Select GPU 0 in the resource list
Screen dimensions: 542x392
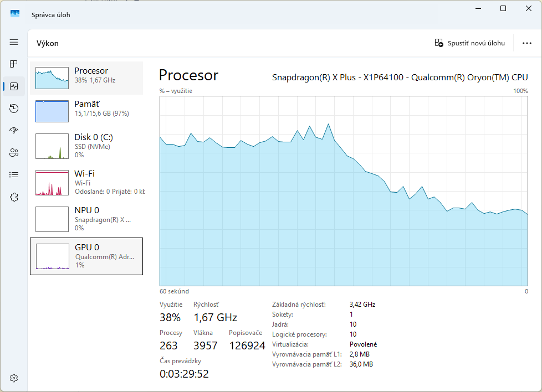pos(86,256)
